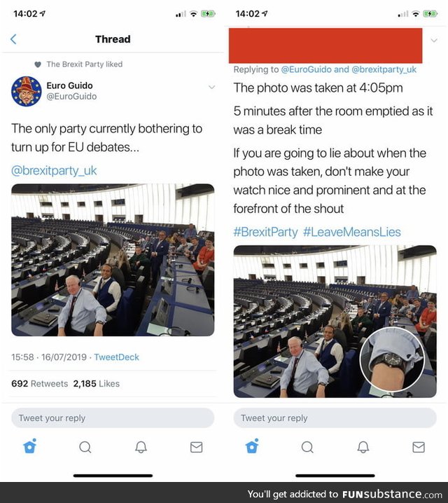Open Messages envelope in right screen
448x503 pixels.
(x=419, y=447)
